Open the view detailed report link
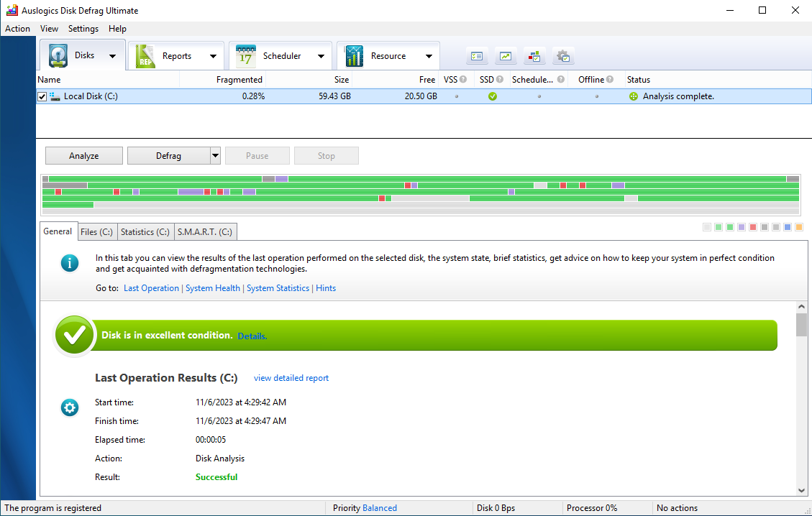Screen dimensions: 812x516 (291, 378)
